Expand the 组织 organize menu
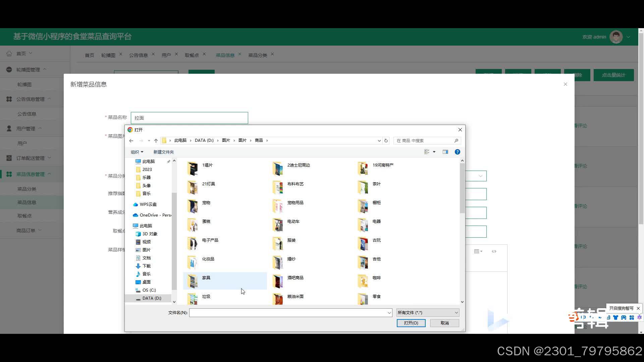 (x=137, y=152)
